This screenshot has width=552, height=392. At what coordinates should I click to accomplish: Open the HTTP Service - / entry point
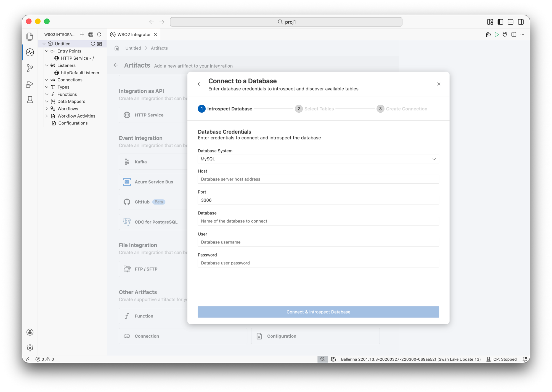pos(77,58)
